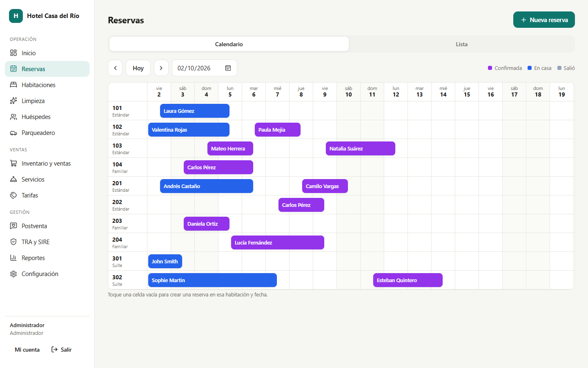The image size is (588, 368).
Task: Open Sophie Martin reservation bar
Action: (x=212, y=280)
